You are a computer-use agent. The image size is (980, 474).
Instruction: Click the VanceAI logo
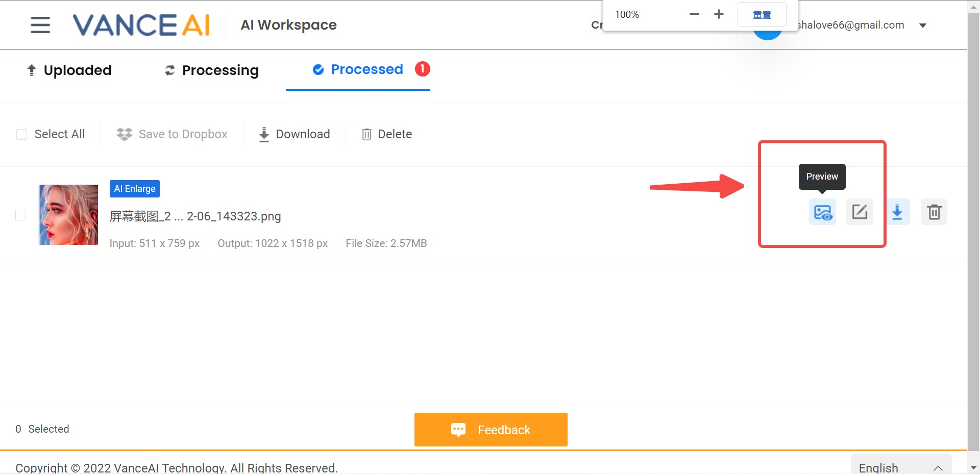coord(141,25)
